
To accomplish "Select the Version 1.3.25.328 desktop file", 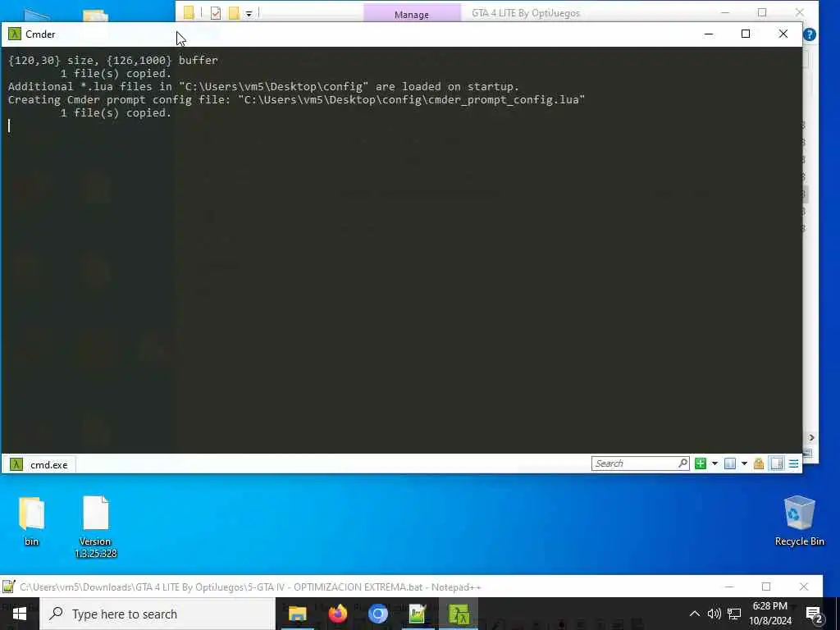I will 95,527.
